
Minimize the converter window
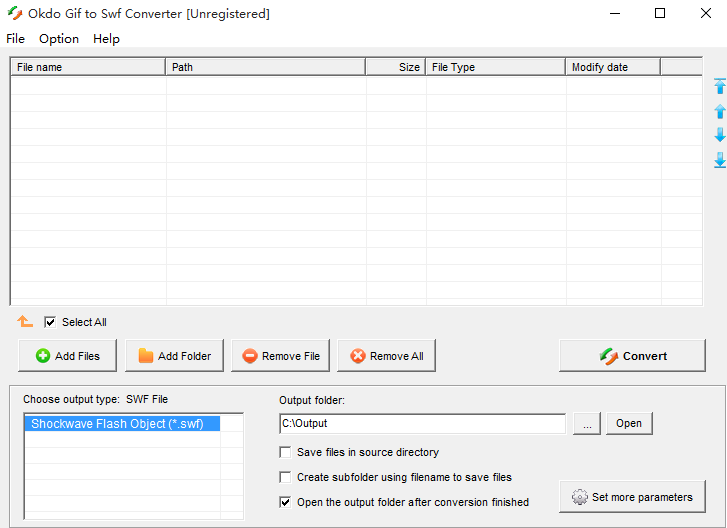click(x=615, y=13)
